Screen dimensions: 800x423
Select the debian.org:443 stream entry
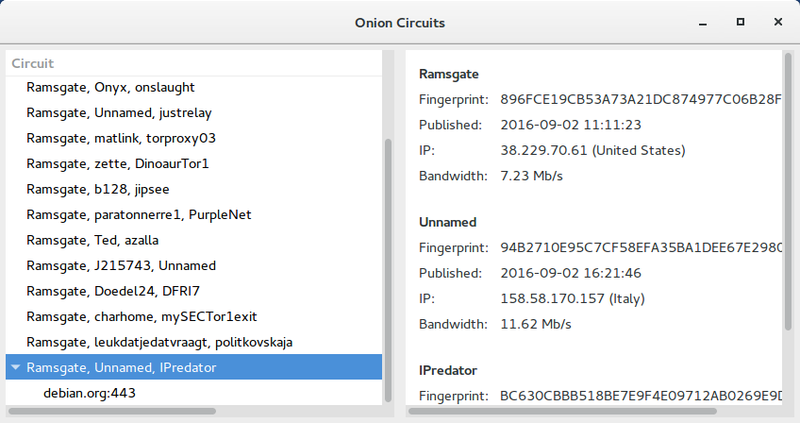tap(89, 393)
